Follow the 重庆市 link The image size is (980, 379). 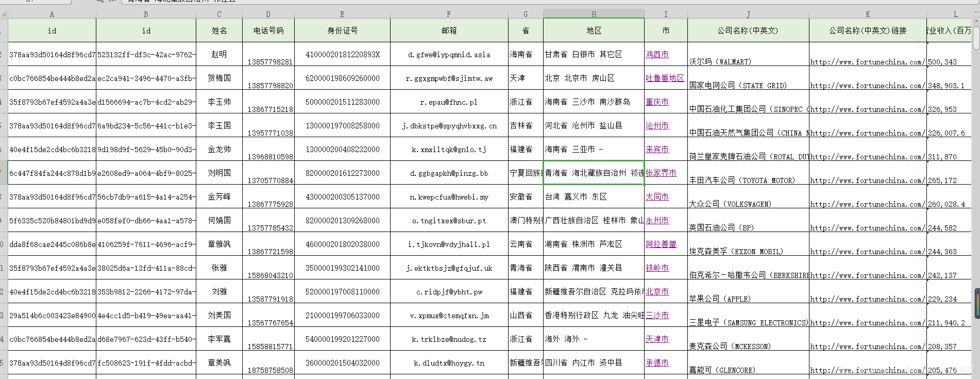click(x=657, y=102)
